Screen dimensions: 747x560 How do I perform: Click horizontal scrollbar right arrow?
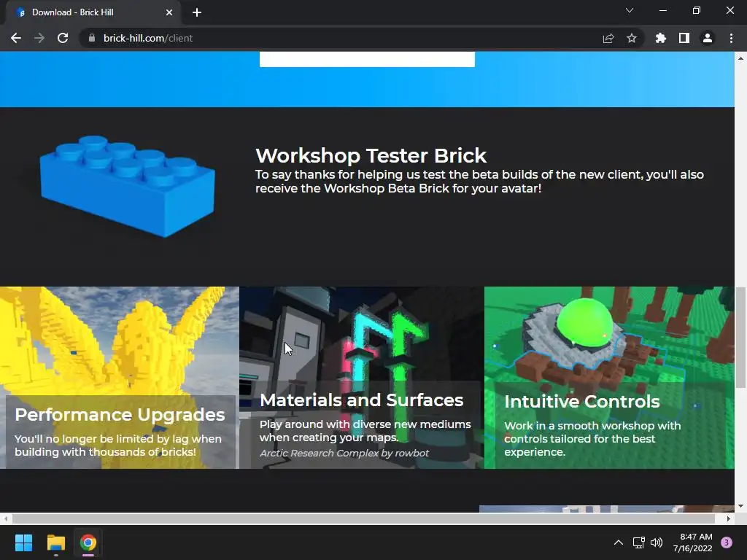tap(729, 518)
